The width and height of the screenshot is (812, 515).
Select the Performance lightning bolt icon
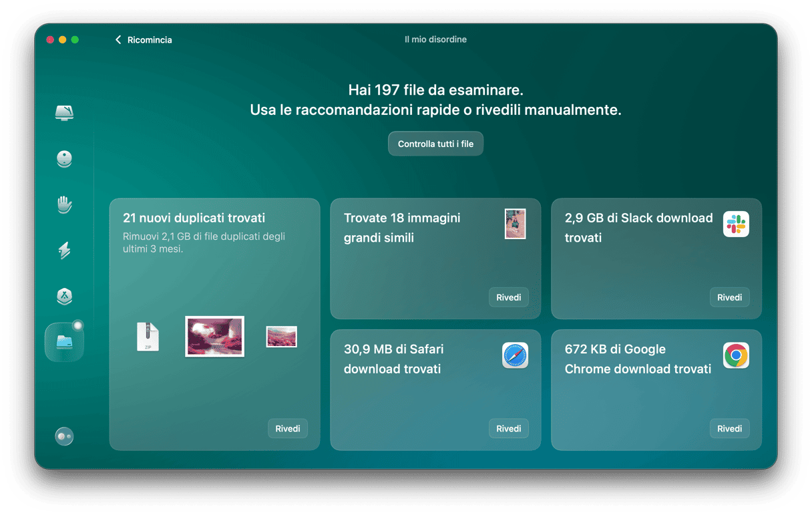point(64,250)
